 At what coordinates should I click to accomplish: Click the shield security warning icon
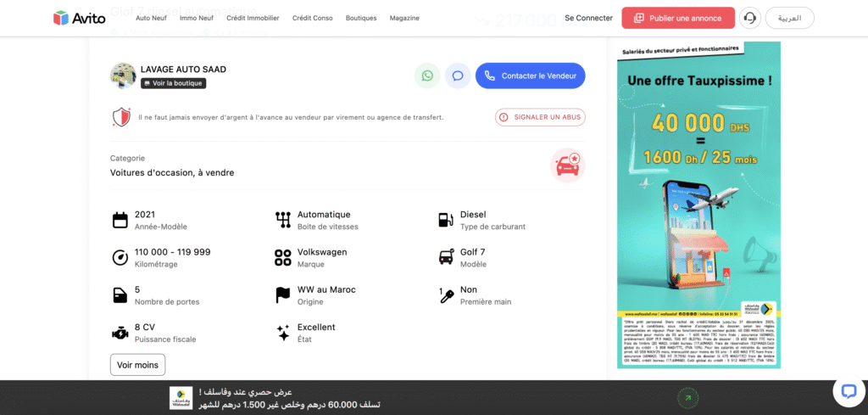pyautogui.click(x=121, y=117)
